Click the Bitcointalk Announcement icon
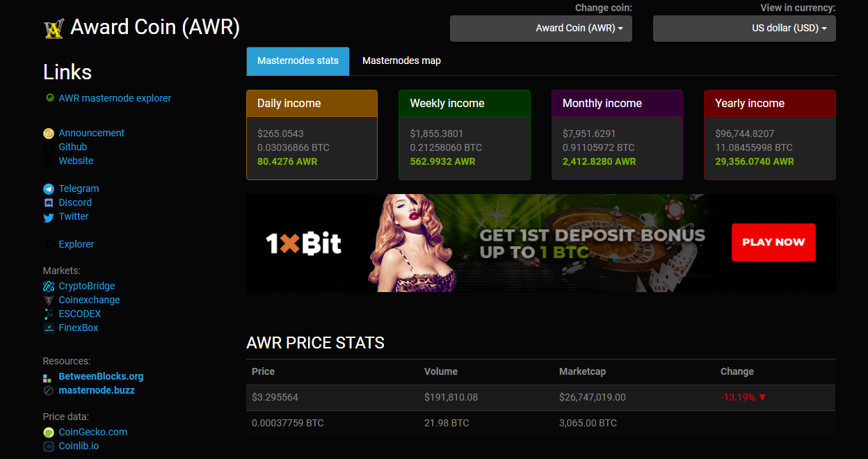 [x=49, y=134]
